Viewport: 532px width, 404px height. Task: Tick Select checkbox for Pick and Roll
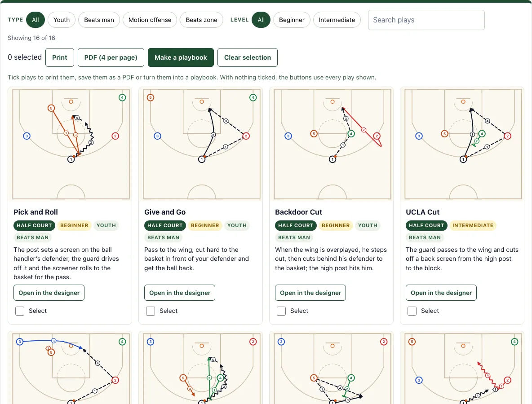(20, 311)
